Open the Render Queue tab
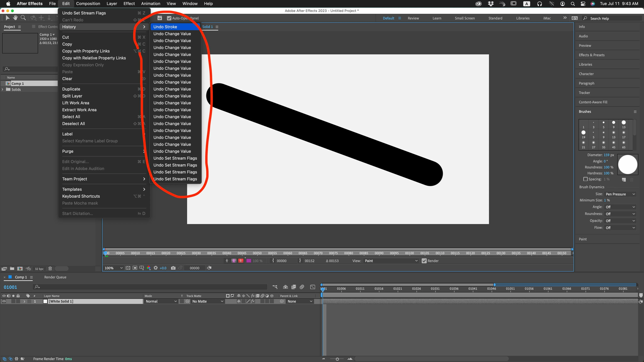This screenshot has height=362, width=644. (x=55, y=277)
